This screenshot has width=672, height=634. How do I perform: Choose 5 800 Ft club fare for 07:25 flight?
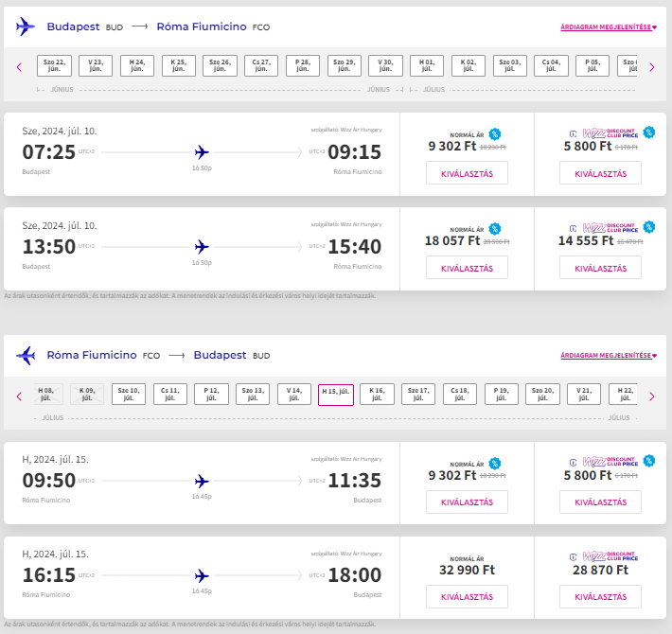(x=600, y=173)
